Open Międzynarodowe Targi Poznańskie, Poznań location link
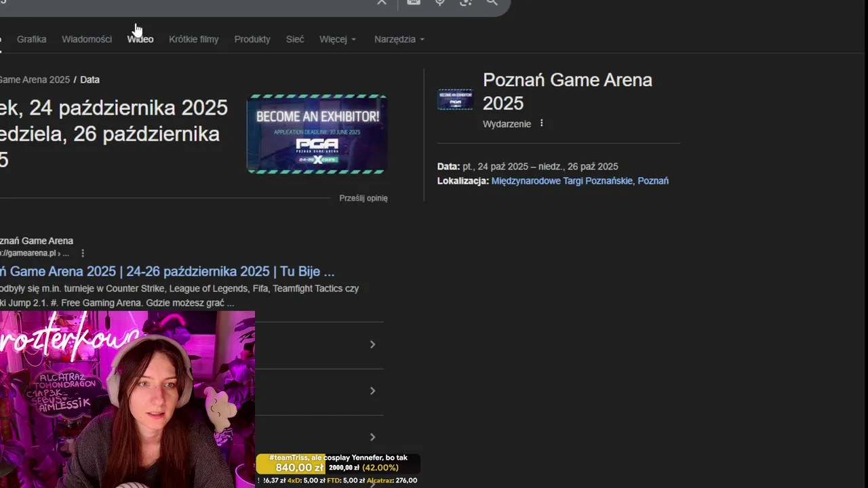Viewport: 868px width, 488px height. pyautogui.click(x=580, y=181)
